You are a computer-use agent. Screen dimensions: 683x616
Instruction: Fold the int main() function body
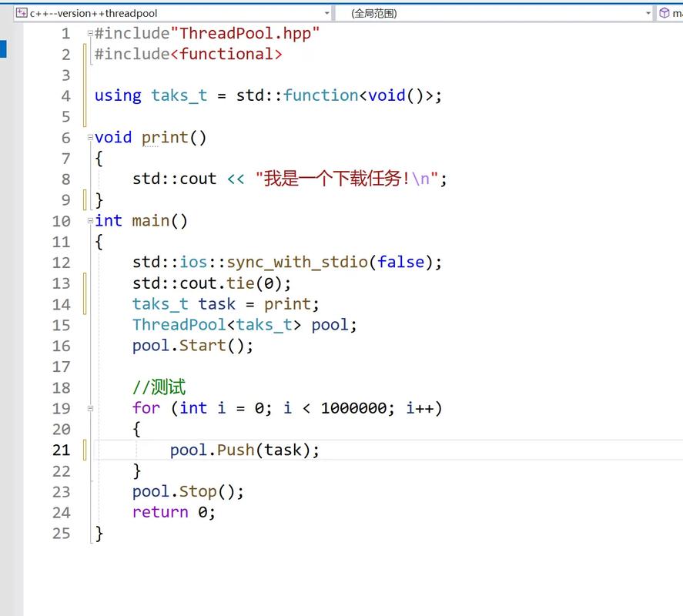[x=90, y=221]
